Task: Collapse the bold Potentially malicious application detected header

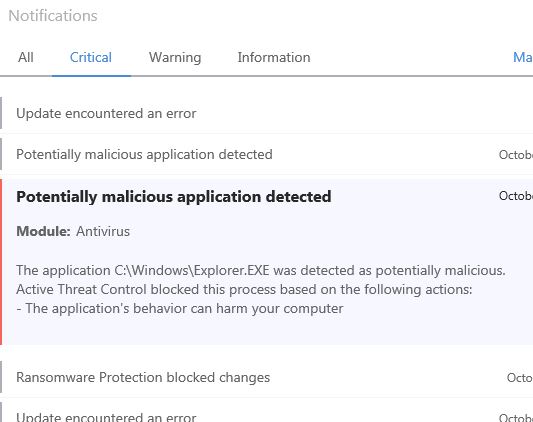Action: [x=173, y=197]
